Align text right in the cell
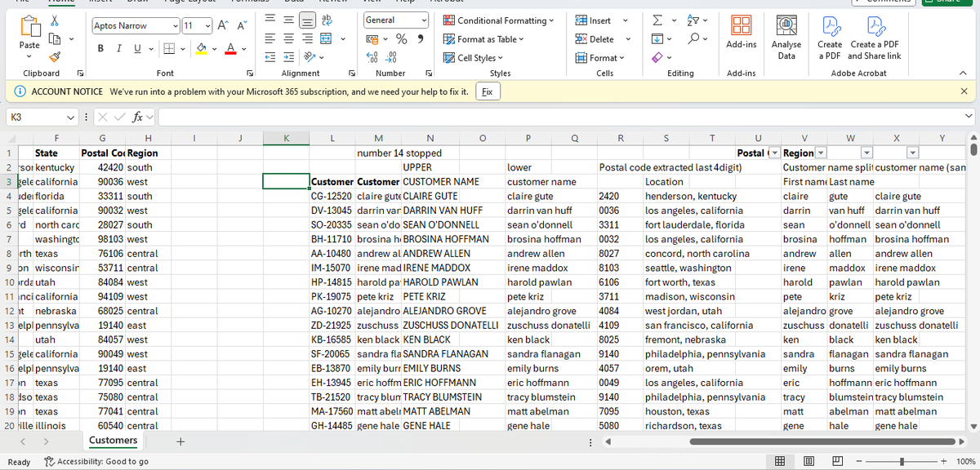The image size is (980, 470). (x=307, y=38)
